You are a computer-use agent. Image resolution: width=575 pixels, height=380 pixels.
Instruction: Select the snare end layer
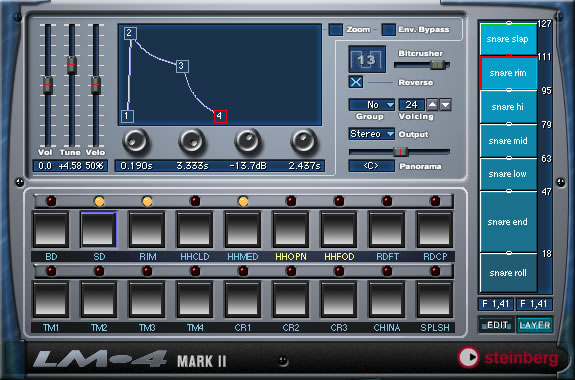tap(508, 222)
